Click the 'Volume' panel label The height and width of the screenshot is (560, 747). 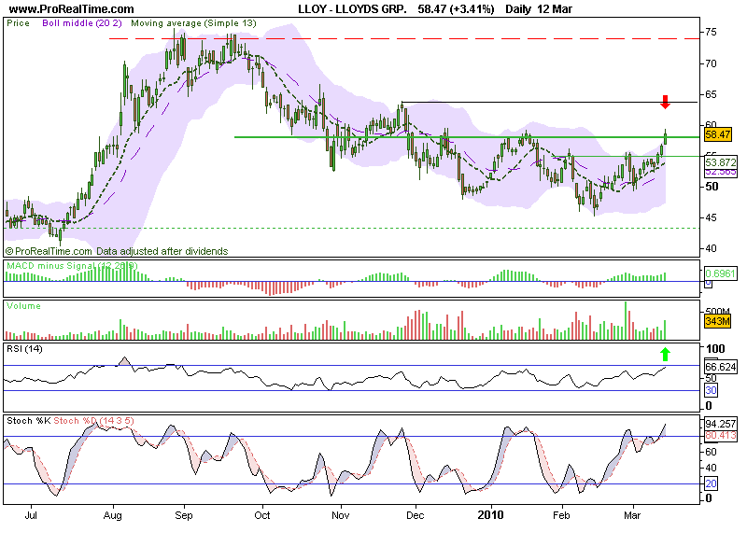point(24,306)
